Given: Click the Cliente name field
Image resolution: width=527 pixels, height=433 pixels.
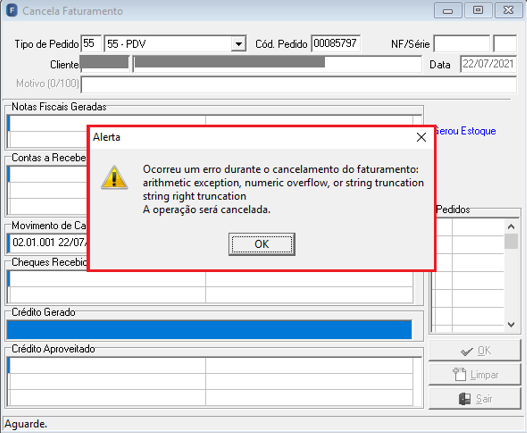Looking at the screenshot, I should click(277, 64).
